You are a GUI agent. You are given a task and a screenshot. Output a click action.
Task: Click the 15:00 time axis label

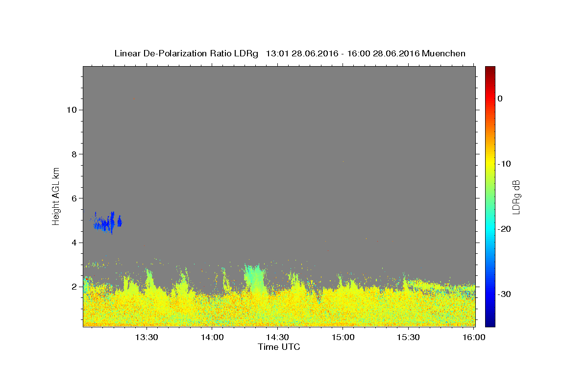(343, 337)
